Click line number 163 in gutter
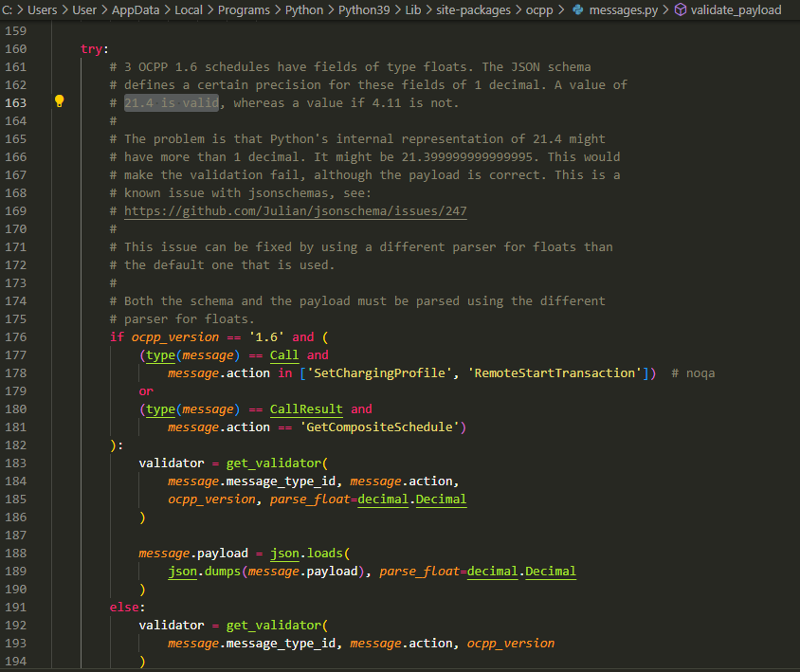Screen dimensions: 800x672 coord(15,102)
